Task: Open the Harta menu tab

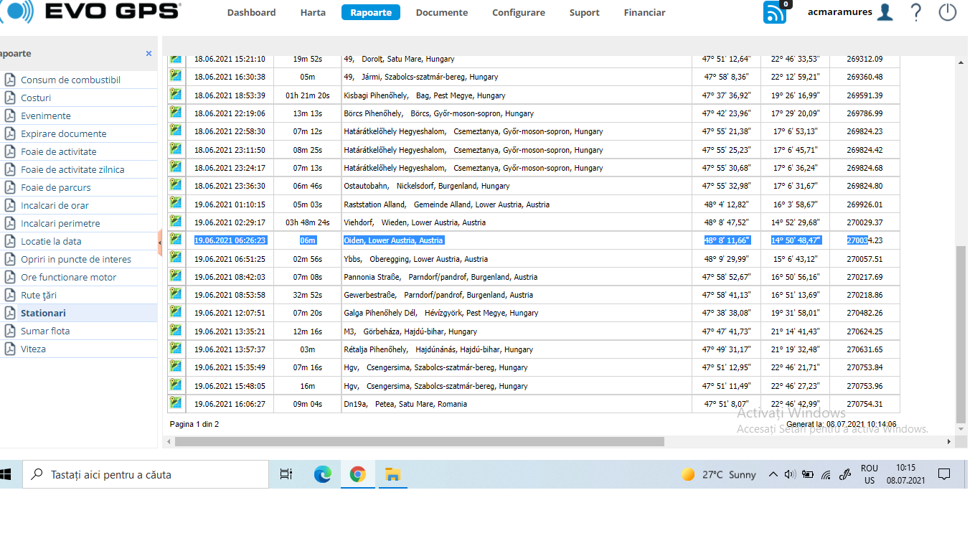Action: [x=313, y=12]
